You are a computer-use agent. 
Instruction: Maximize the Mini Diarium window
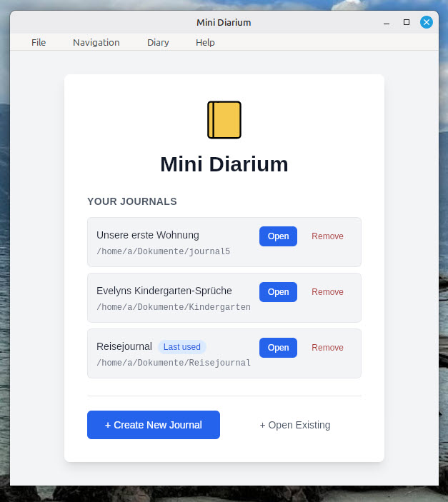[407, 22]
